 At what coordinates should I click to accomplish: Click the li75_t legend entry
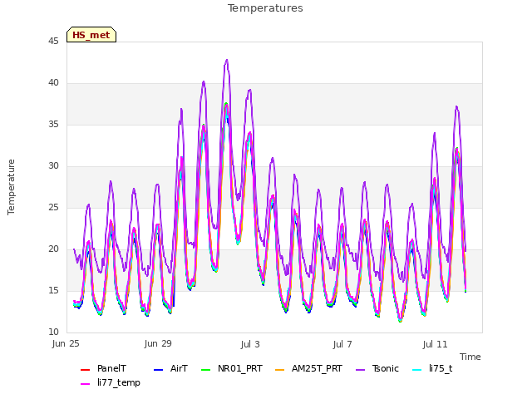[x=432, y=369]
